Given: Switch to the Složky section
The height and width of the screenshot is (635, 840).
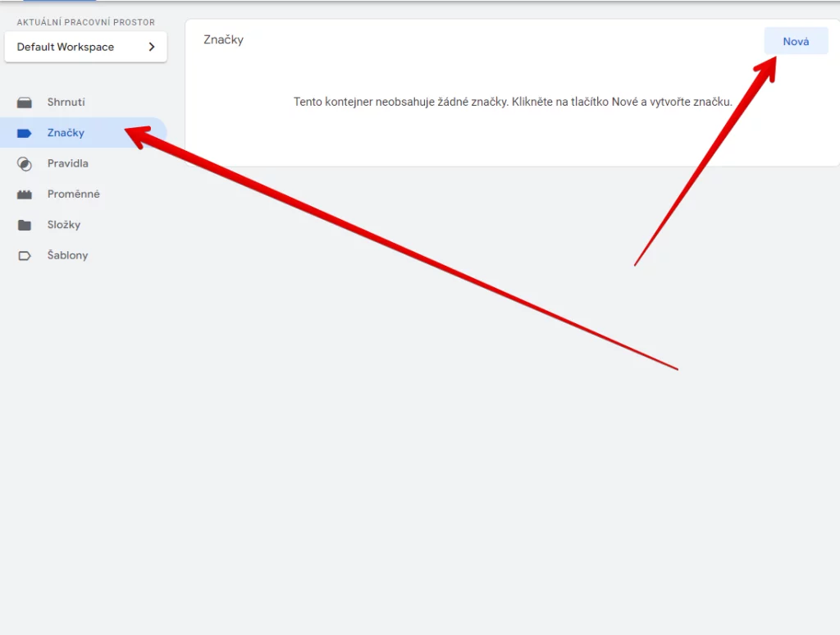Looking at the screenshot, I should 83,225.
